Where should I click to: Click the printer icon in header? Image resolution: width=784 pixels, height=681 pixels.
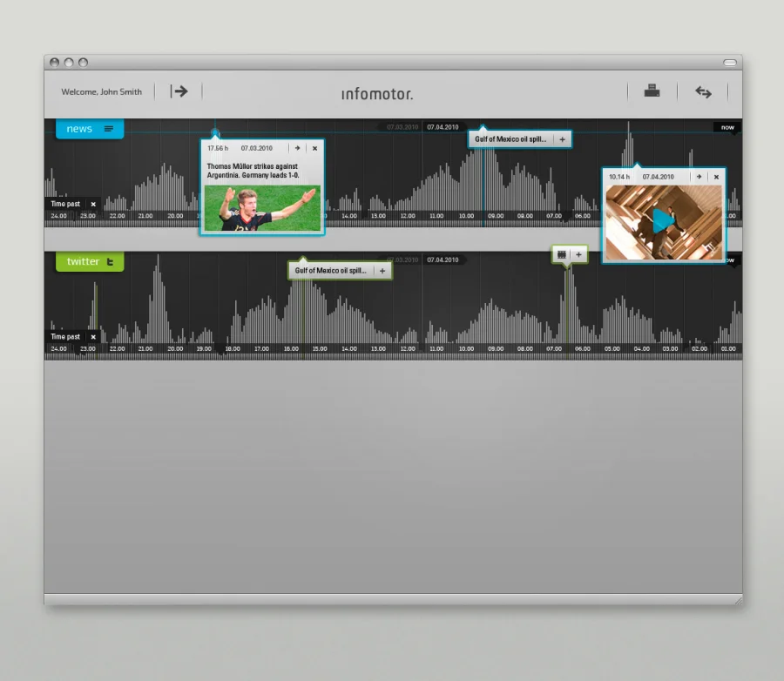652,91
